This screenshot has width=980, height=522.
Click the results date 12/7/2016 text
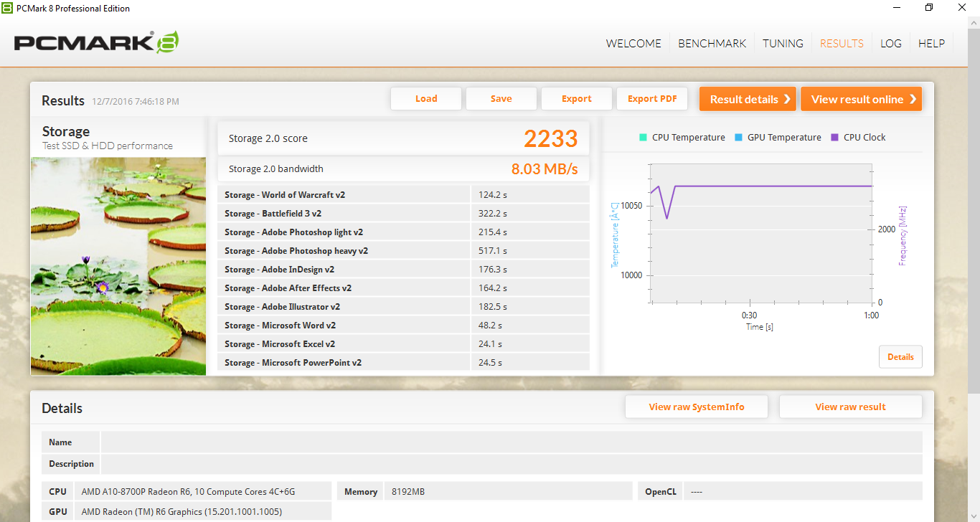tap(136, 102)
